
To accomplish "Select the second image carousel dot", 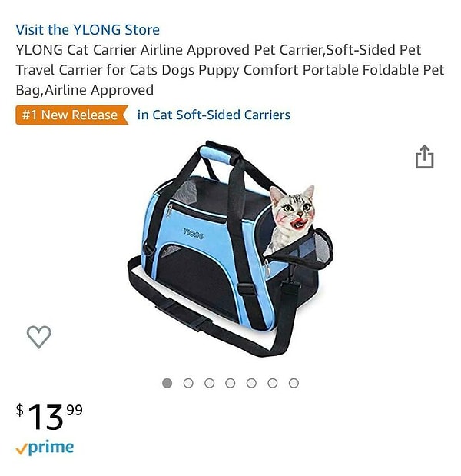I will [188, 383].
